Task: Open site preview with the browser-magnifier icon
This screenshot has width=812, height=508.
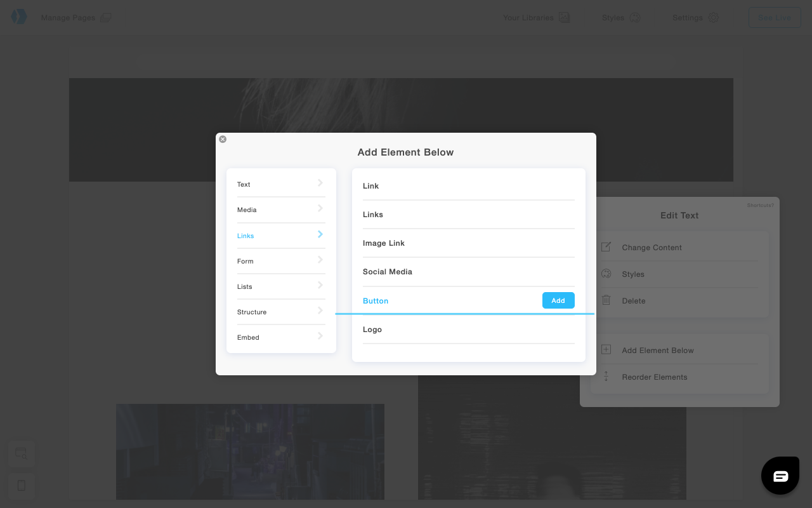Action: 21,454
